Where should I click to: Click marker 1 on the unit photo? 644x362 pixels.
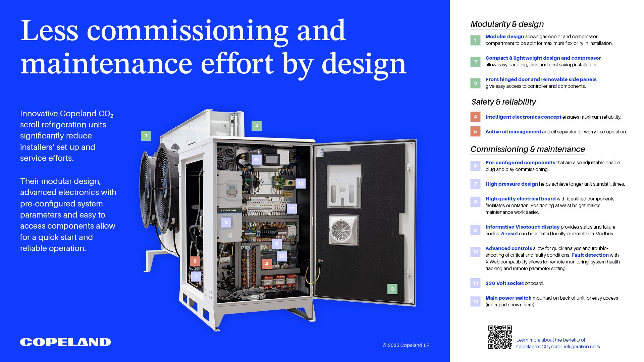[146, 136]
